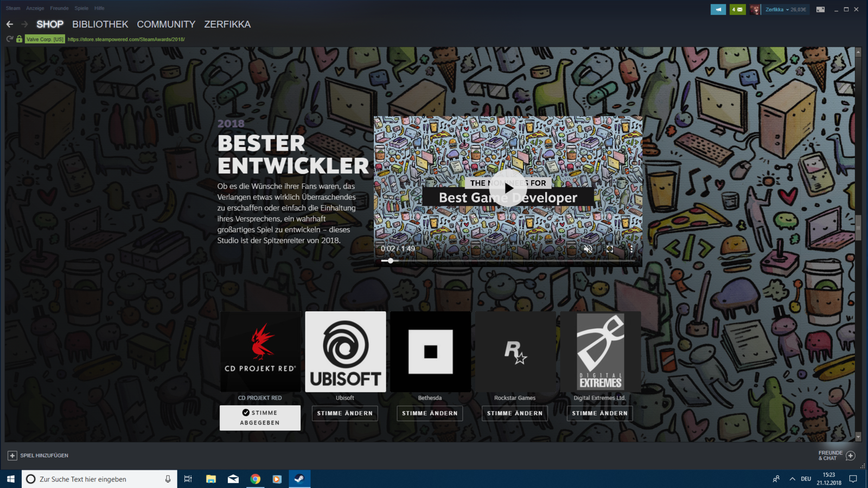Go back with the back arrow

[x=10, y=24]
